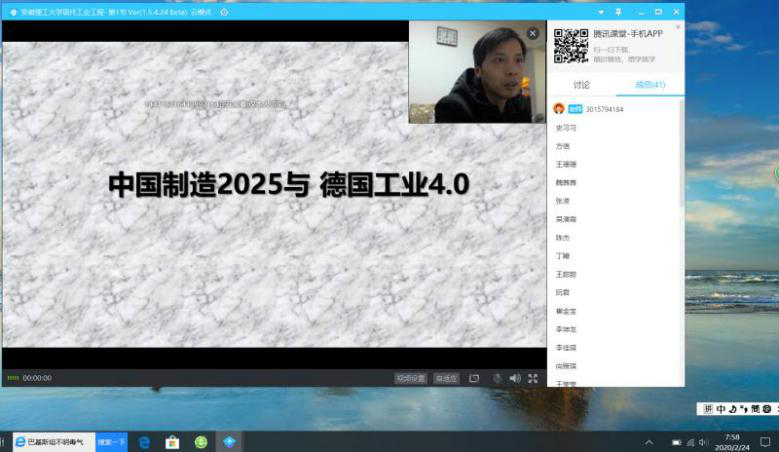Click the green 360 browser taskbar icon
The height and width of the screenshot is (452, 779).
pos(201,441)
